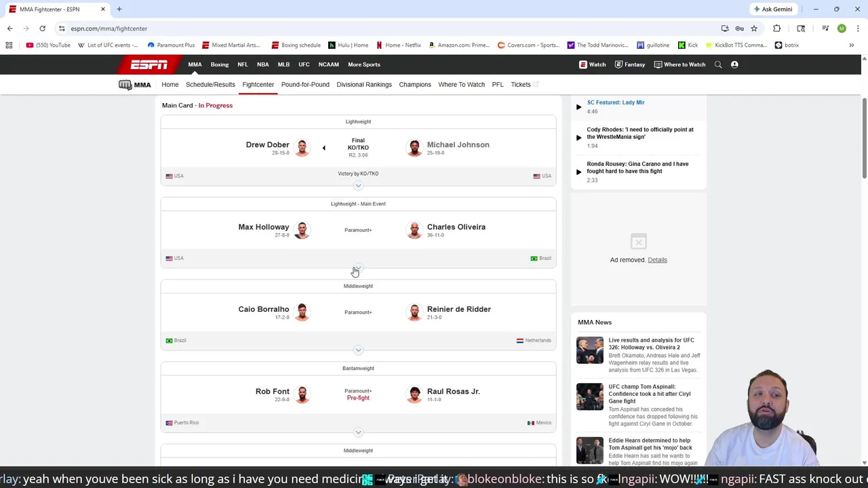Open the Divisional Rankings tab

tap(364, 85)
